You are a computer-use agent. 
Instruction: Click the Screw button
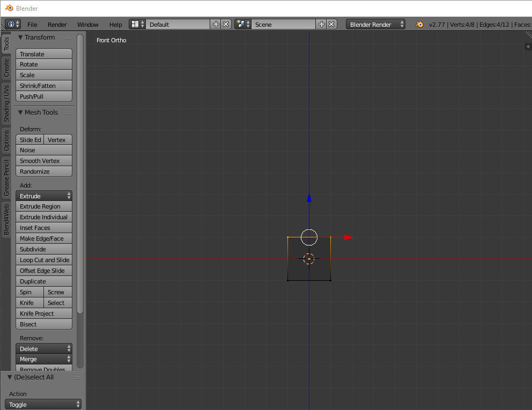(x=58, y=292)
